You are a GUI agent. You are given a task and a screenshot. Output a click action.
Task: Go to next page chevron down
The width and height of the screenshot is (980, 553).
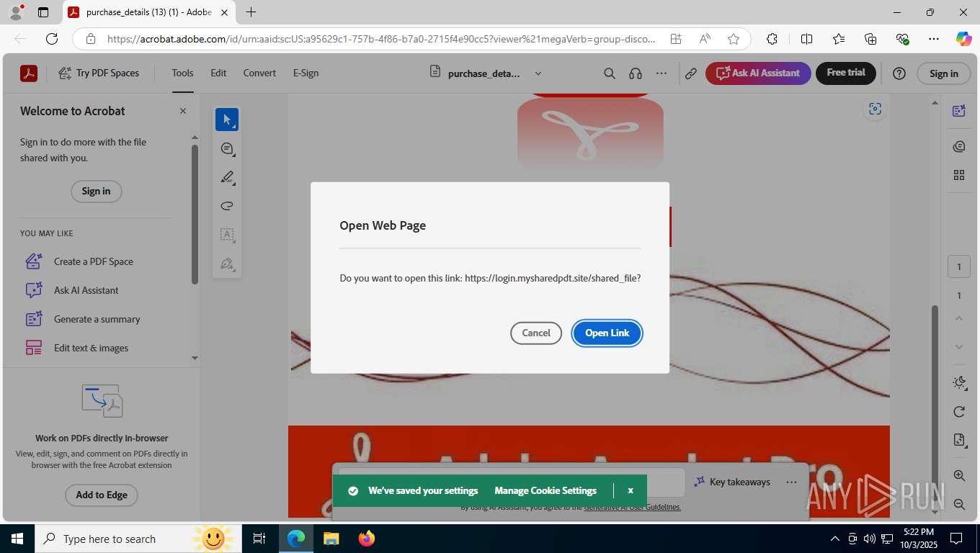pos(959,346)
